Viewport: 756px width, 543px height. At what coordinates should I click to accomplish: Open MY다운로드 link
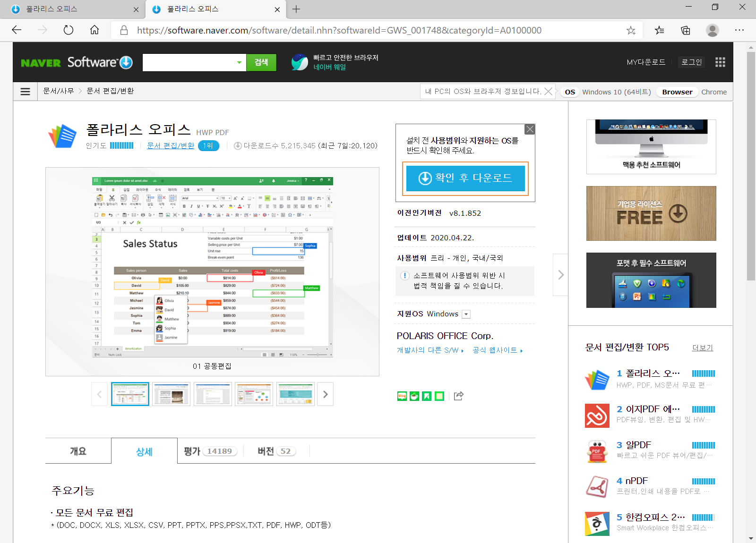coord(646,62)
